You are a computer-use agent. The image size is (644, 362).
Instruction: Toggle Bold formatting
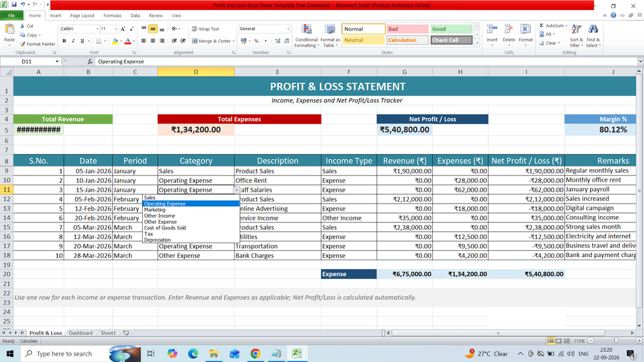(x=64, y=41)
